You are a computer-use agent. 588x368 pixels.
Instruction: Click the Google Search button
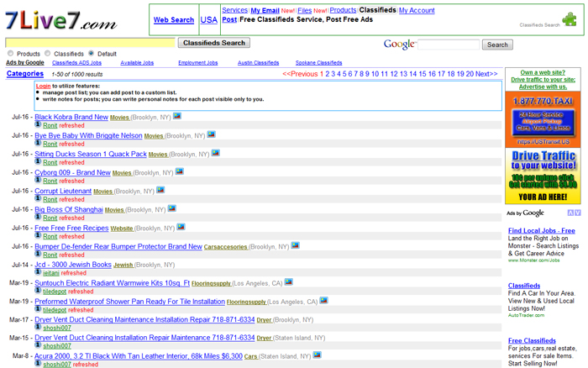point(497,45)
